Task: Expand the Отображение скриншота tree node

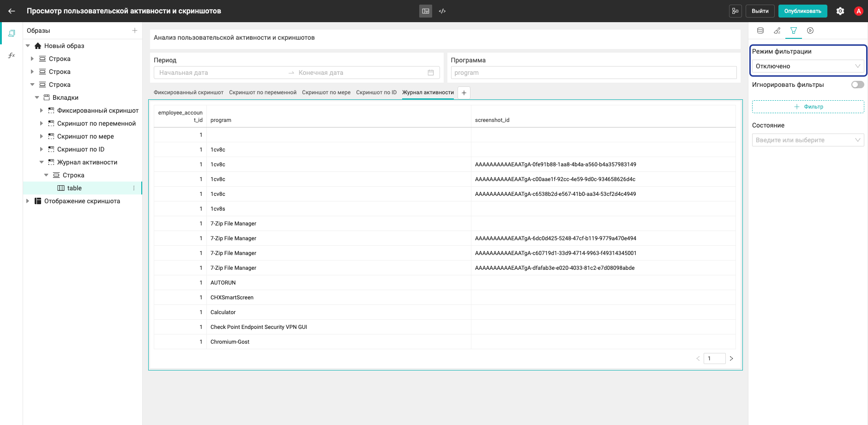Action: click(28, 201)
